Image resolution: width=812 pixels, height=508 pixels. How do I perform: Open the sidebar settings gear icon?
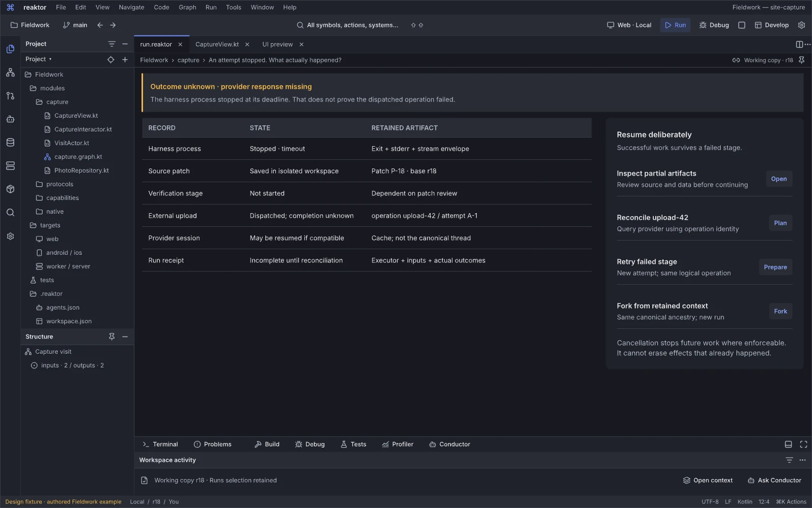[x=10, y=236]
